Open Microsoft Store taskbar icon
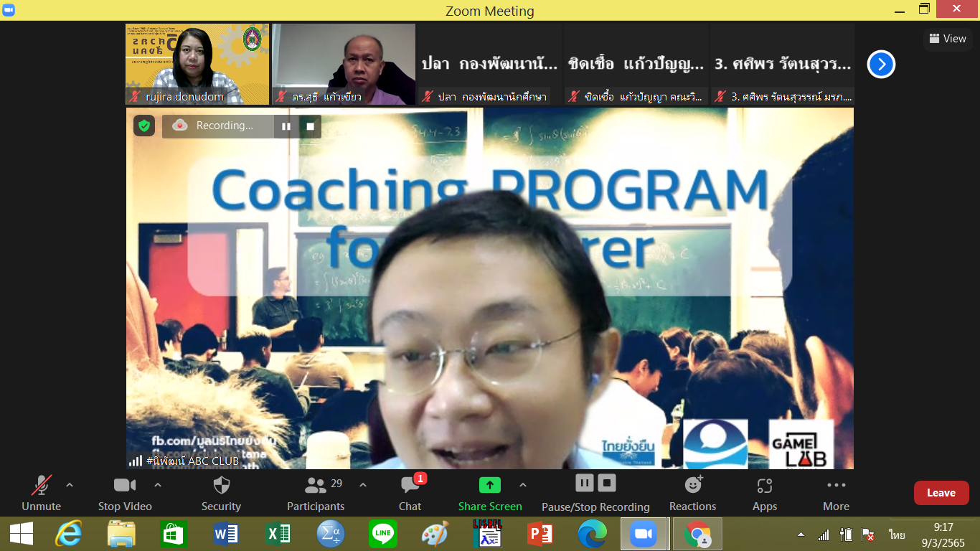 point(174,534)
